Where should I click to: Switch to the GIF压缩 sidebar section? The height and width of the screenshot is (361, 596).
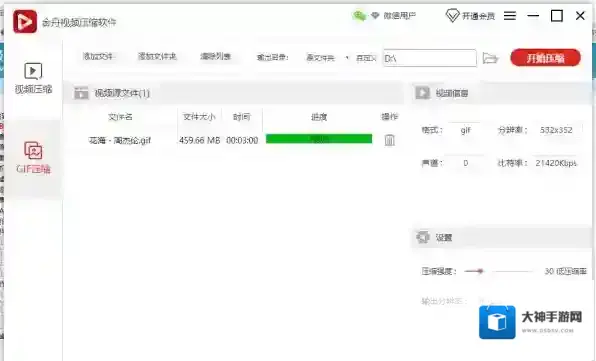tap(33, 158)
